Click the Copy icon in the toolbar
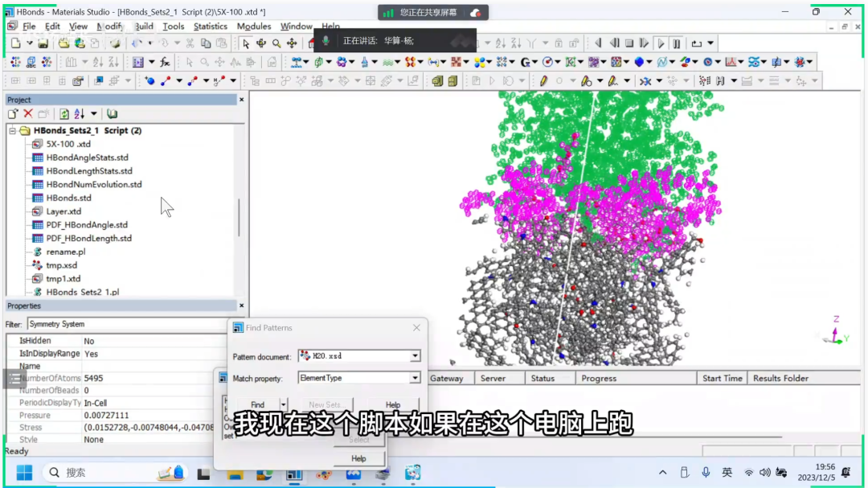 pyautogui.click(x=206, y=43)
